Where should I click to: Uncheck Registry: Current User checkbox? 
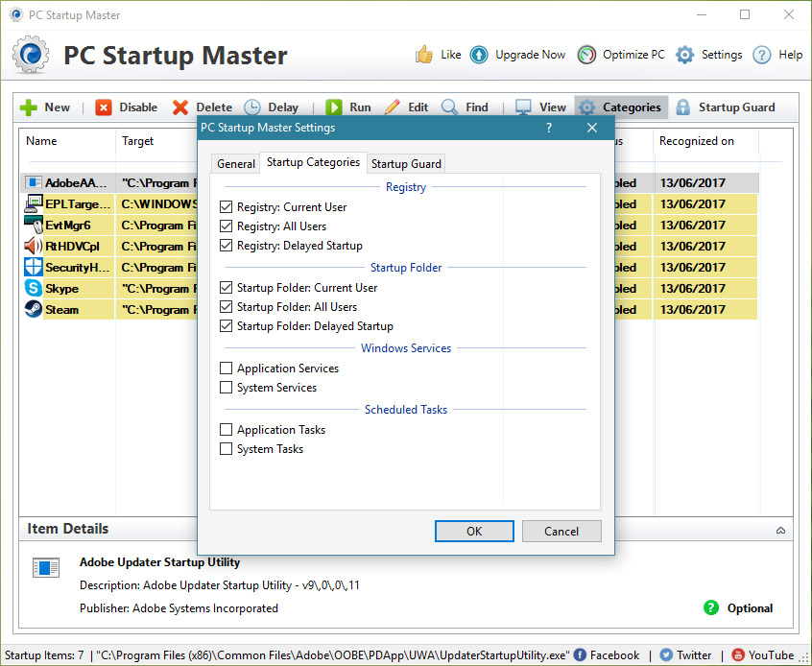tap(227, 207)
